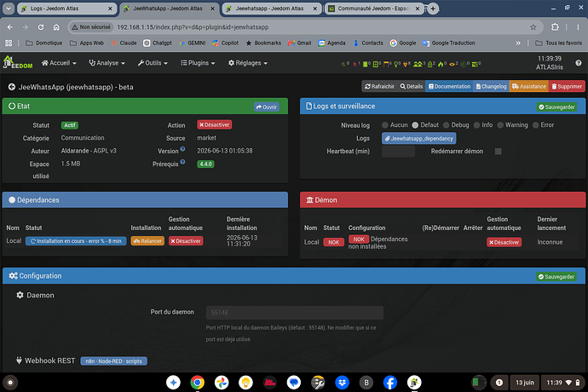Click the red motion person summary icon
The image size is (588, 392).
click(355, 64)
